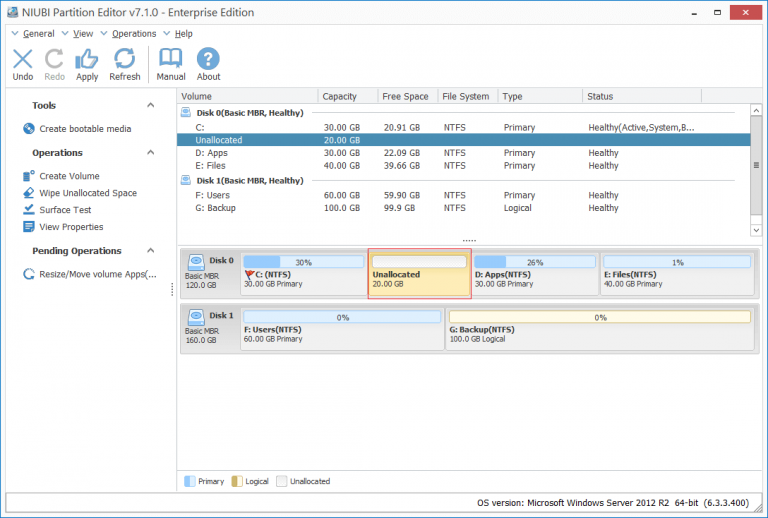
Task: Select Disk 1(Basic MBR, Healthy) header row
Action: point(463,180)
